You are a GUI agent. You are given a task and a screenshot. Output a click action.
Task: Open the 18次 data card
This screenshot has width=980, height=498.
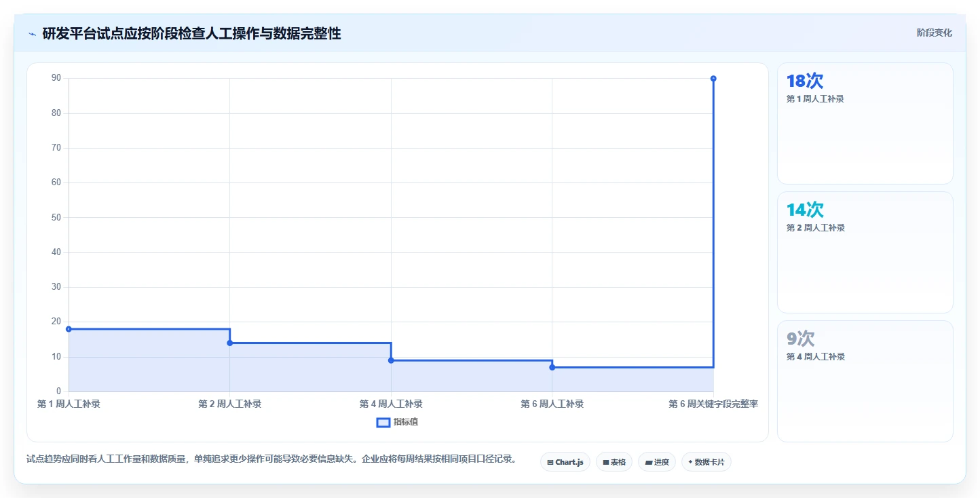pos(865,123)
